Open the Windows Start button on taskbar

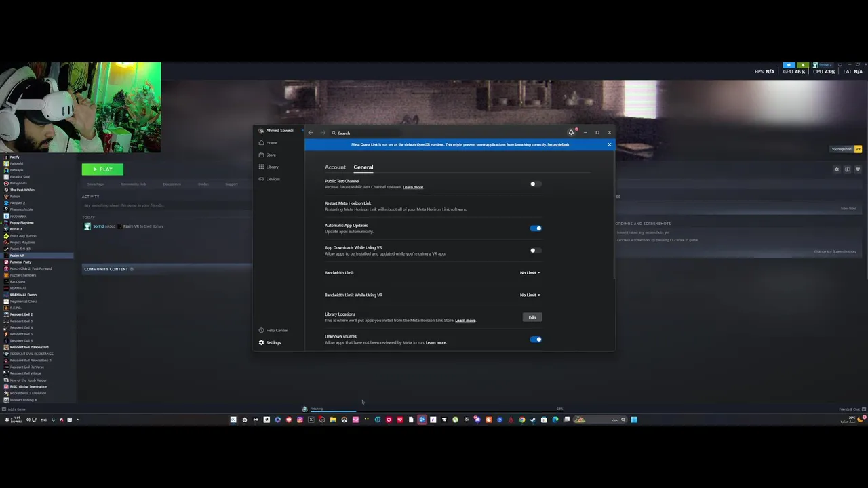(634, 420)
